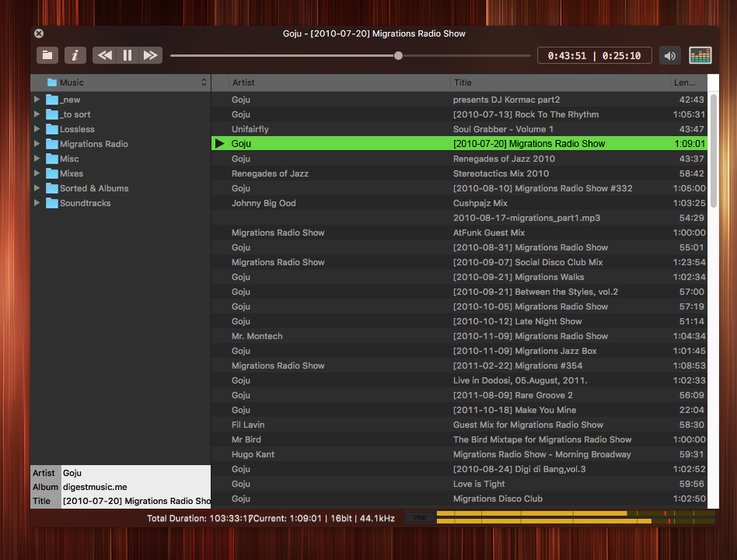Image resolution: width=737 pixels, height=560 pixels.
Task: Expand the _to sort folder
Action: (x=37, y=114)
